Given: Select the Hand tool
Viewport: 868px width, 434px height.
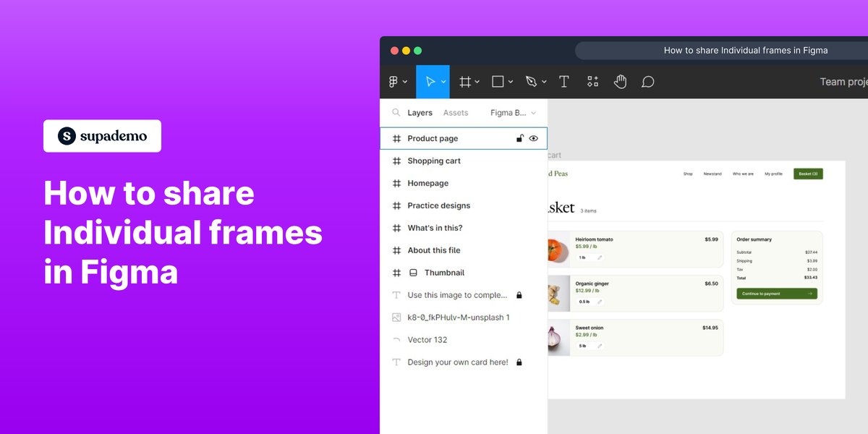Looking at the screenshot, I should point(620,81).
